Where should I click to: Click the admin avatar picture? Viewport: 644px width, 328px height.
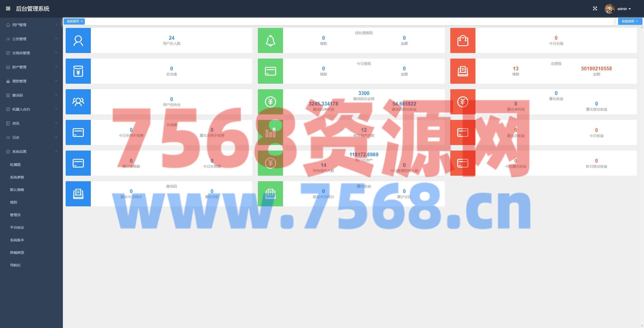[x=609, y=9]
